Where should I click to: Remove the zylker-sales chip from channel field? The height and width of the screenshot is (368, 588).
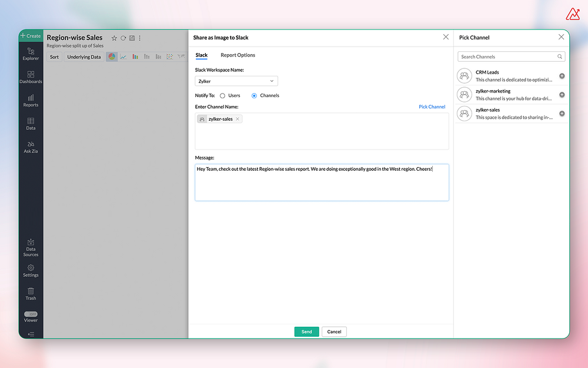coord(238,119)
